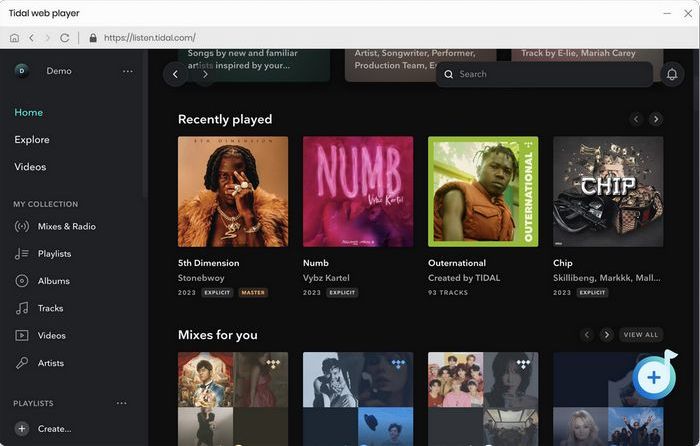Click the EXPLICIT badge under Numb
The height and width of the screenshot is (446, 700).
(x=342, y=292)
